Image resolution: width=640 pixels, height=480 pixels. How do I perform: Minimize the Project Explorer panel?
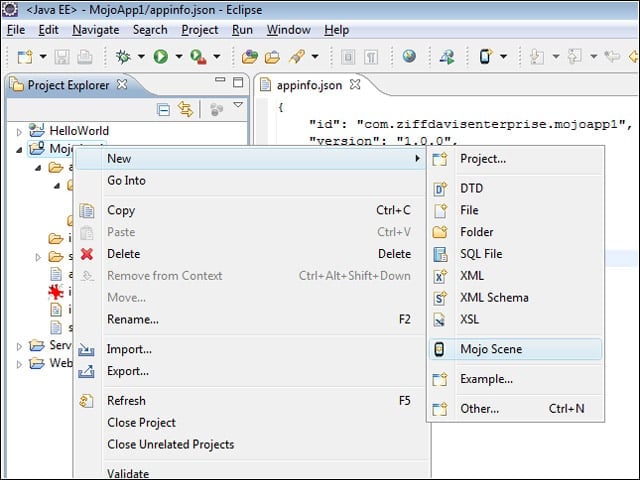coord(220,80)
